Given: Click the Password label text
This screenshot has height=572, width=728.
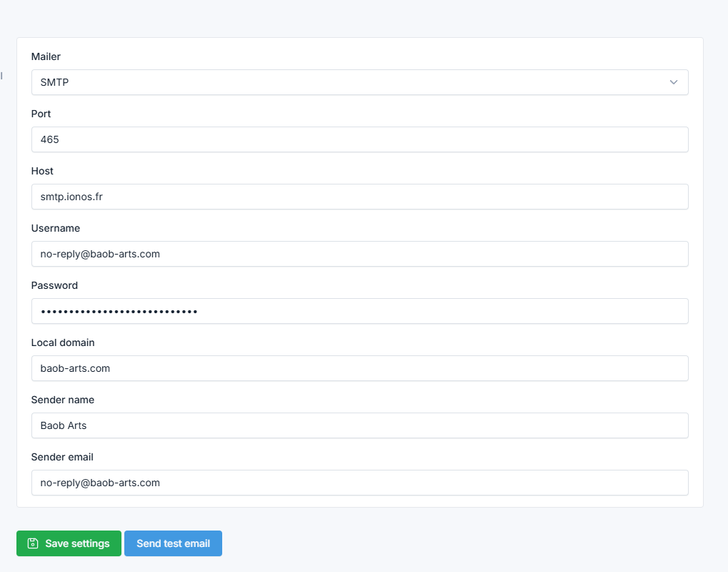Looking at the screenshot, I should pyautogui.click(x=54, y=285).
